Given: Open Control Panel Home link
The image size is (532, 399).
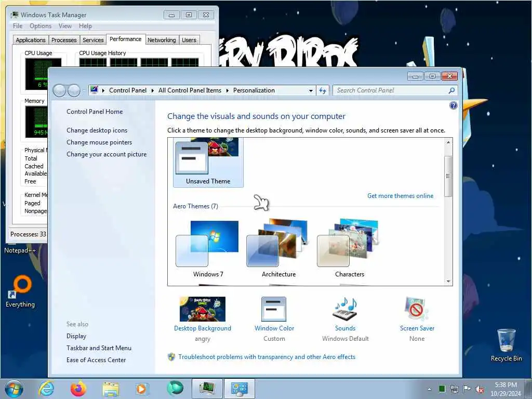Looking at the screenshot, I should pyautogui.click(x=95, y=112).
